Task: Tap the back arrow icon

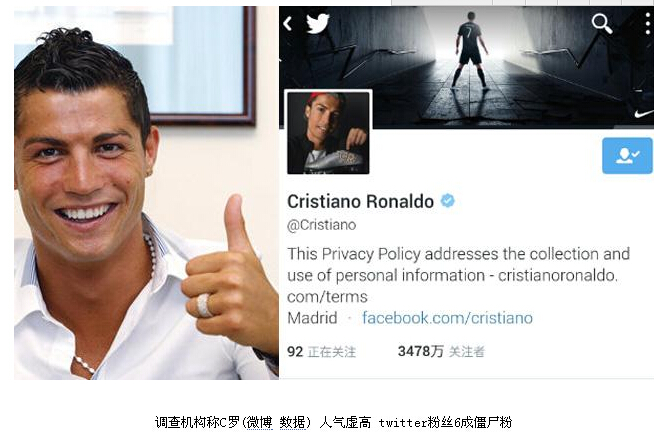Action: [288, 24]
